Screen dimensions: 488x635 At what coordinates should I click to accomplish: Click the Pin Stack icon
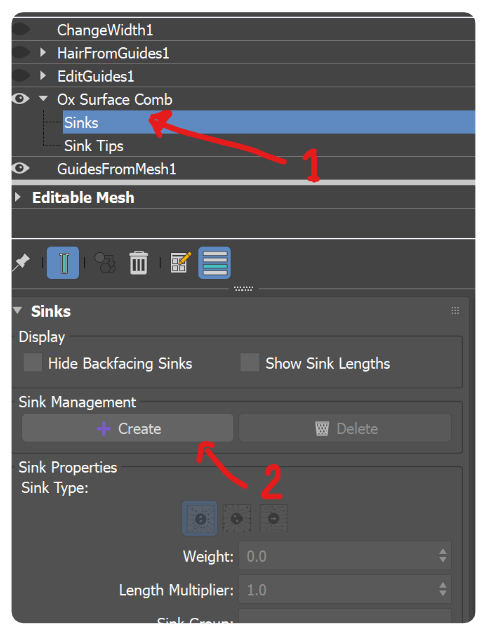[x=20, y=263]
